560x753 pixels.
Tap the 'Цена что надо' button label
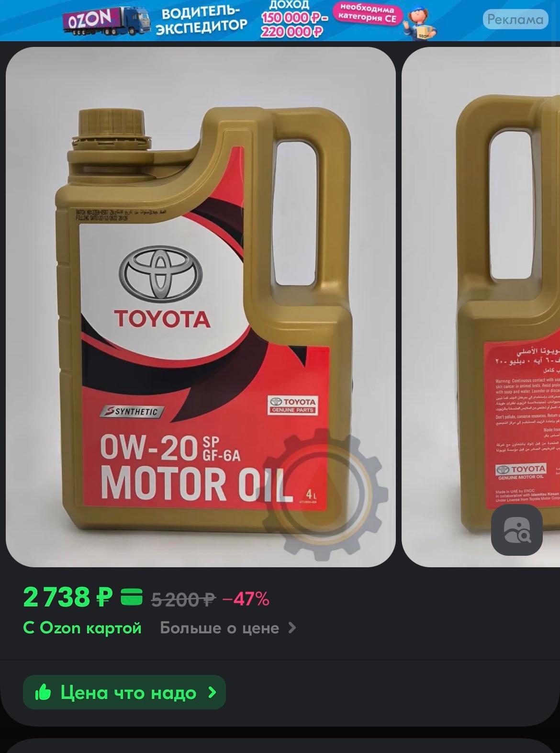[x=128, y=692]
